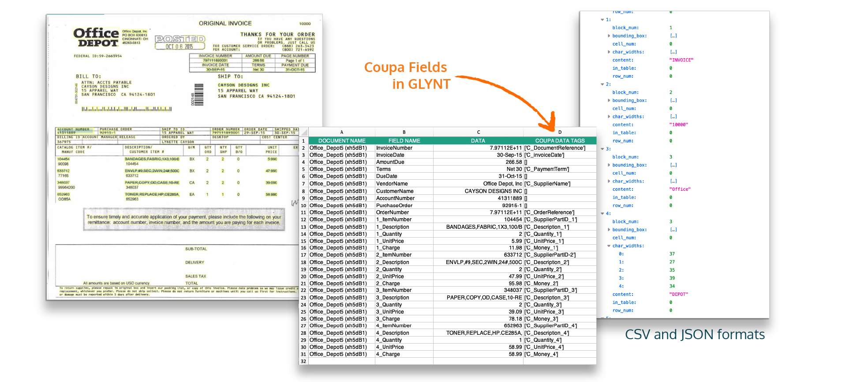The height and width of the screenshot is (382, 868).
Task: Click the DOCUMENT NAME header cell
Action: [341, 141]
